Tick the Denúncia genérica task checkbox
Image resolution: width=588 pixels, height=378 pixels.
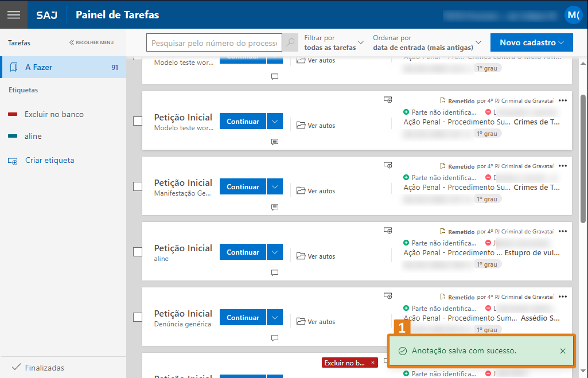pos(138,317)
